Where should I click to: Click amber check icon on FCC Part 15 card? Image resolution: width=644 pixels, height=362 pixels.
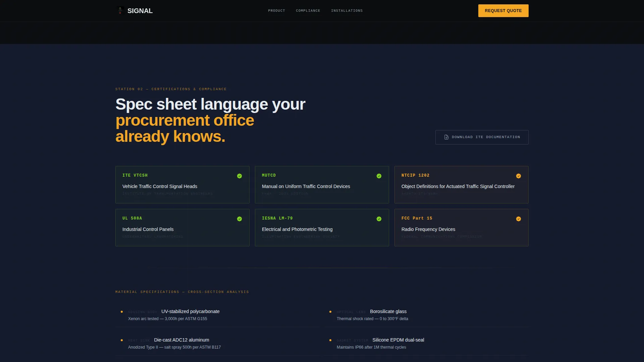tap(519, 219)
